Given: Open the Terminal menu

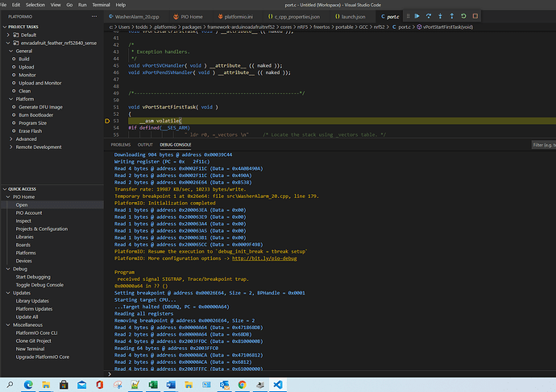Looking at the screenshot, I should pos(101,5).
